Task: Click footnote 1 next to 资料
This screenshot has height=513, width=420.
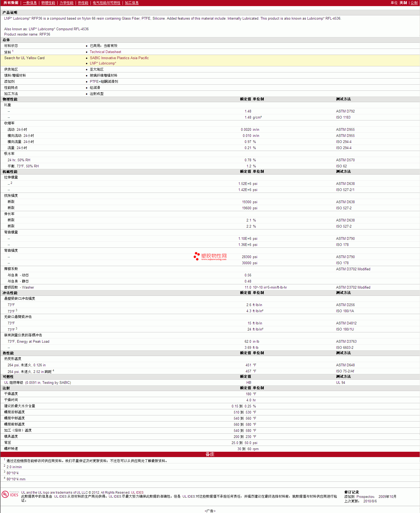Action: click(13, 51)
